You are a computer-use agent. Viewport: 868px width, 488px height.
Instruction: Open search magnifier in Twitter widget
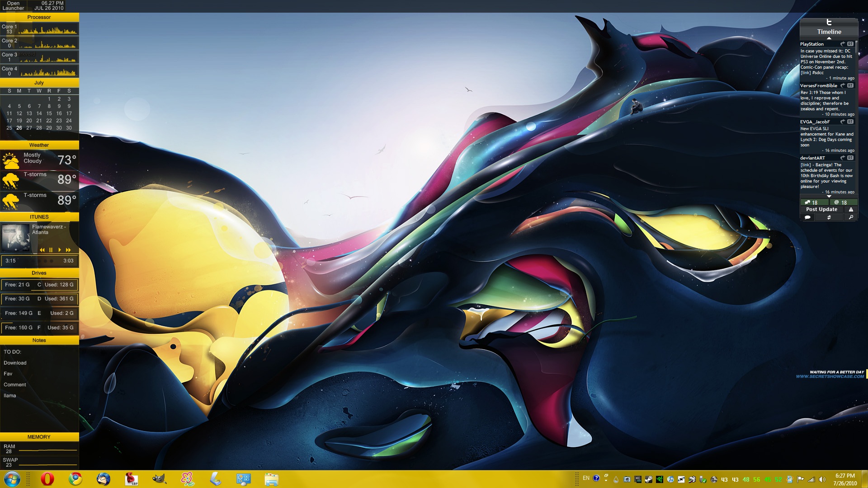[x=851, y=217]
